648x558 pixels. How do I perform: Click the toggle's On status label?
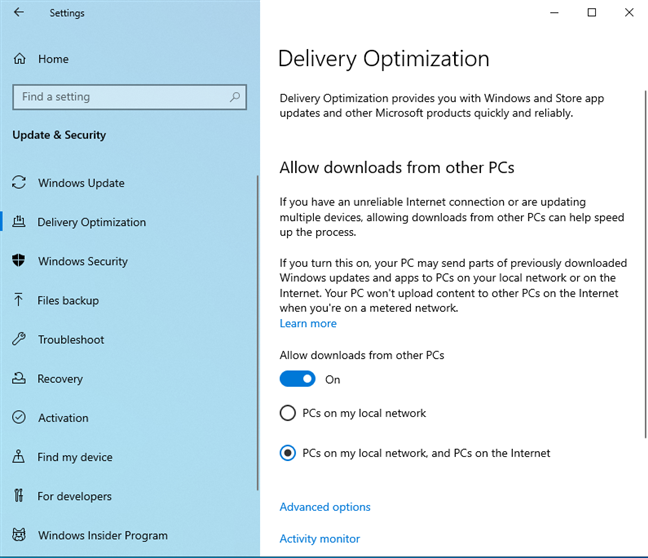pos(333,379)
